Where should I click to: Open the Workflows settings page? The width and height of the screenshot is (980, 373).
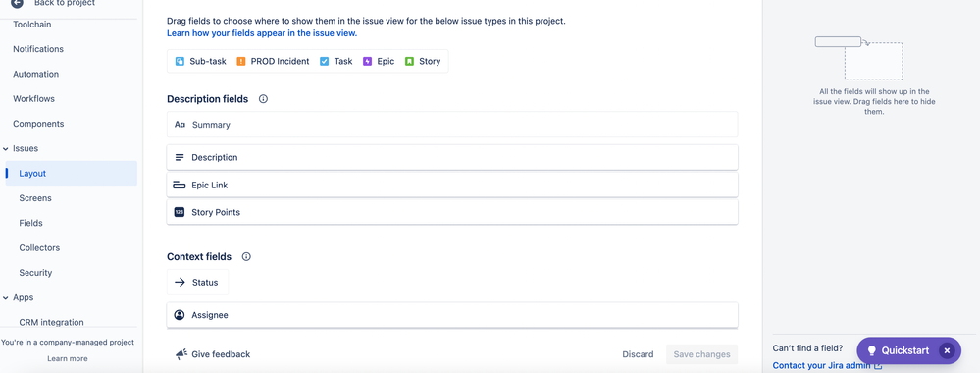tap(33, 99)
